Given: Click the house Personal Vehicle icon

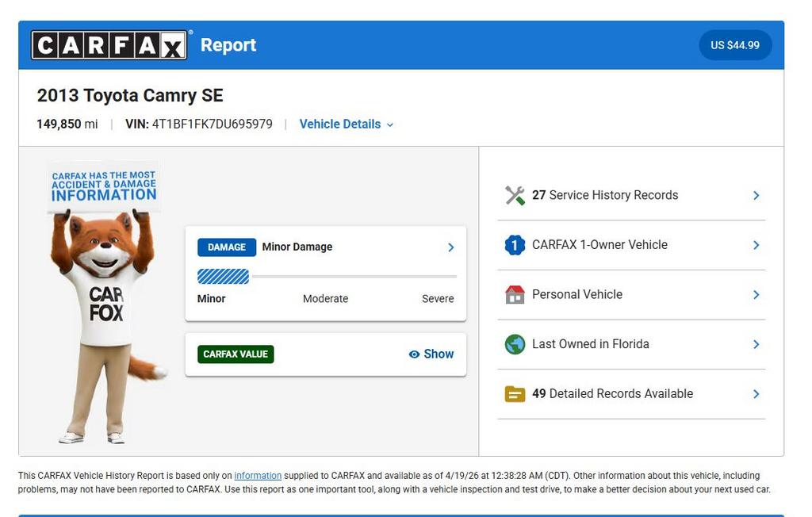Looking at the screenshot, I should (515, 295).
